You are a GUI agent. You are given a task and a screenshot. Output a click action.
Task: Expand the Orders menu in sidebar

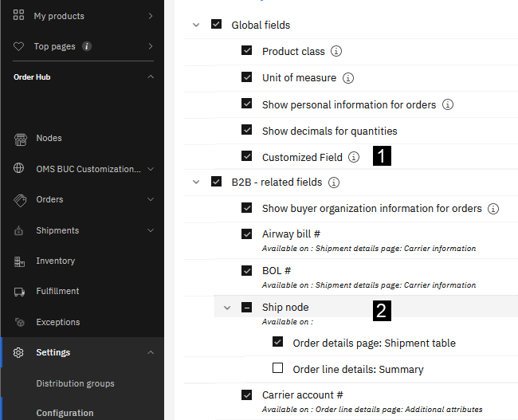151,199
